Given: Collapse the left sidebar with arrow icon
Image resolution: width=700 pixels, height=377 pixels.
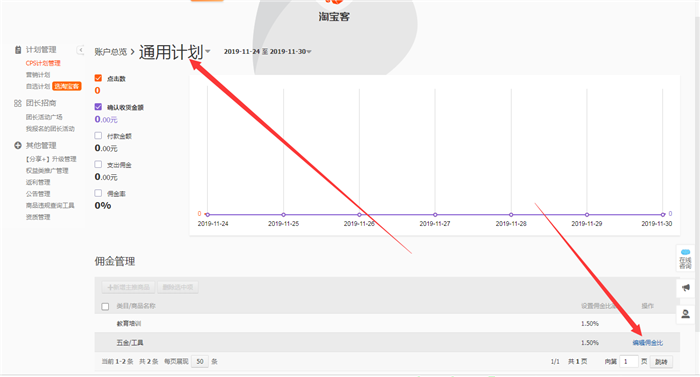Looking at the screenshot, I should (80, 50).
